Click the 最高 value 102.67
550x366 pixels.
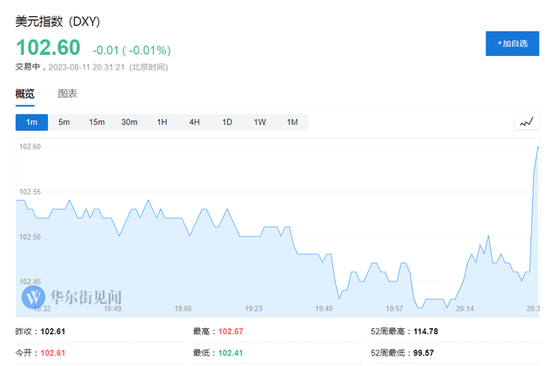point(231,331)
